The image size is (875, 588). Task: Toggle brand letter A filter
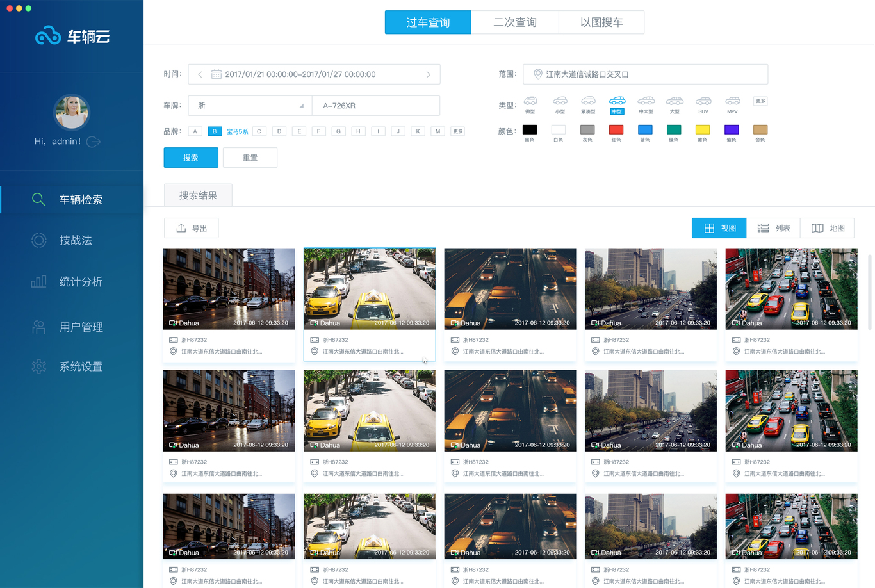tap(195, 131)
